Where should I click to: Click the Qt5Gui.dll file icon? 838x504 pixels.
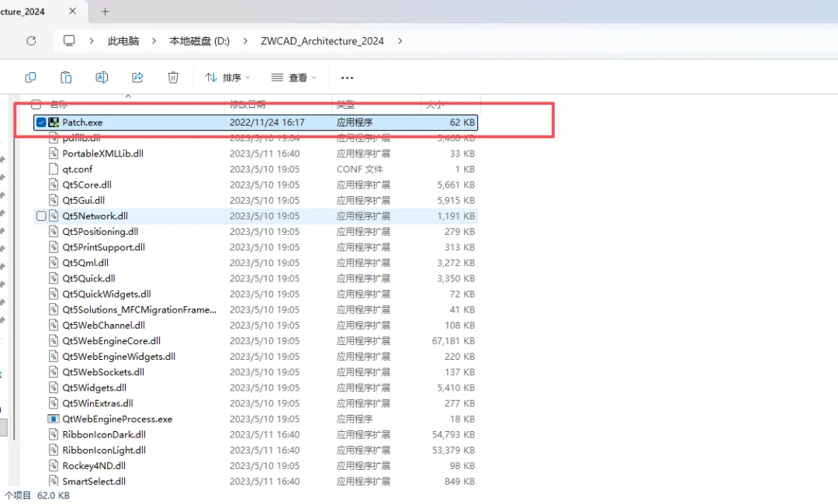[x=54, y=200]
